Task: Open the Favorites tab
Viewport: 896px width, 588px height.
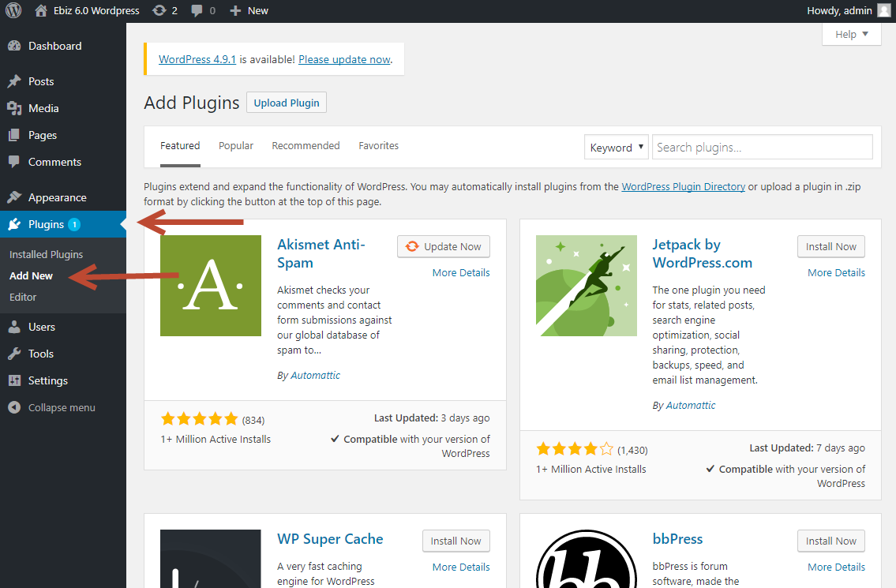Action: pyautogui.click(x=379, y=146)
